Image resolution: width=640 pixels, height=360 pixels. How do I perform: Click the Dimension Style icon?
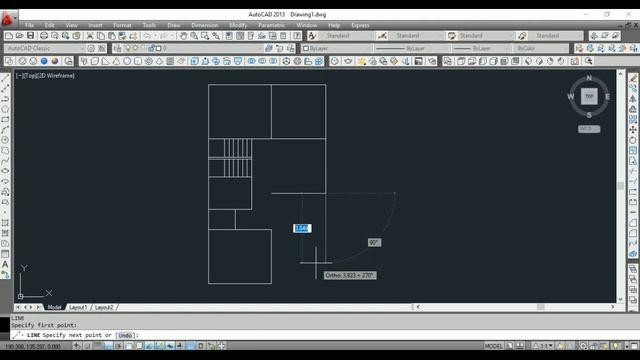(x=382, y=36)
